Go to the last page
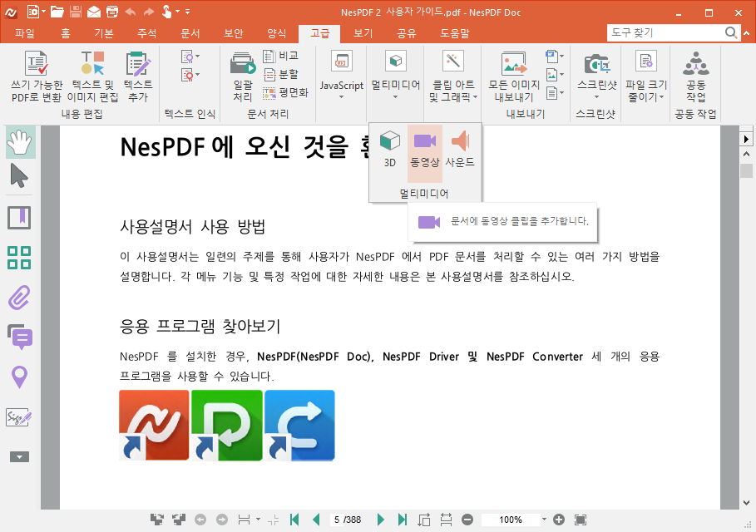756x532 pixels. (x=402, y=520)
